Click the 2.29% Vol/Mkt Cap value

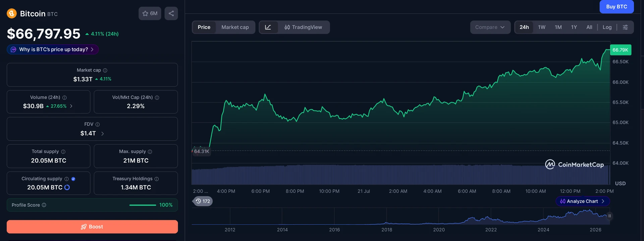click(136, 106)
